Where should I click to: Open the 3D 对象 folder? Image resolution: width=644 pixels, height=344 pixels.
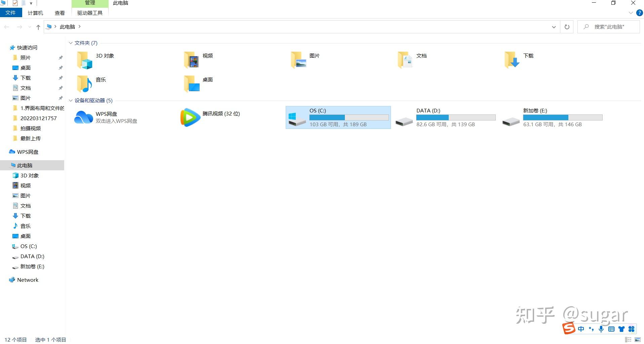[84, 60]
